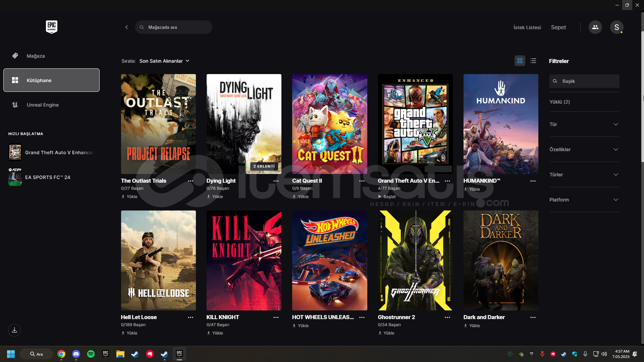Screen dimensions: 644x362
Task: Open Spotify from the Windows taskbar
Action: coord(91,354)
